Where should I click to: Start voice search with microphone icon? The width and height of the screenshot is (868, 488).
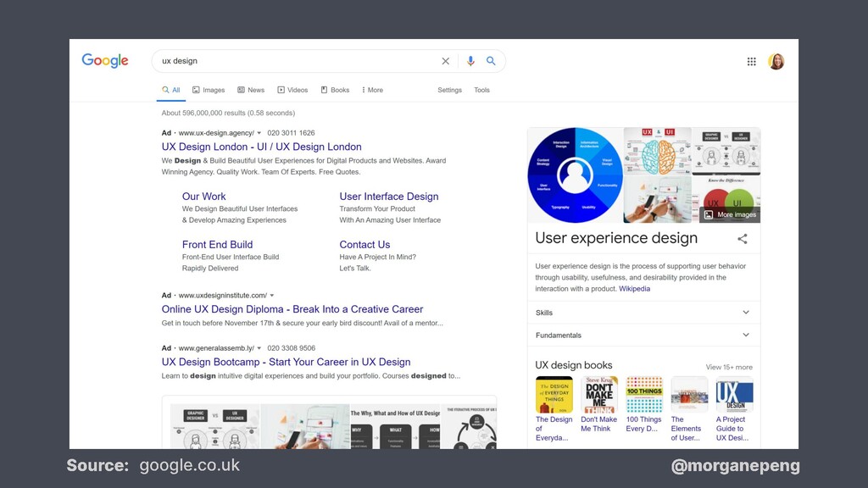click(470, 61)
